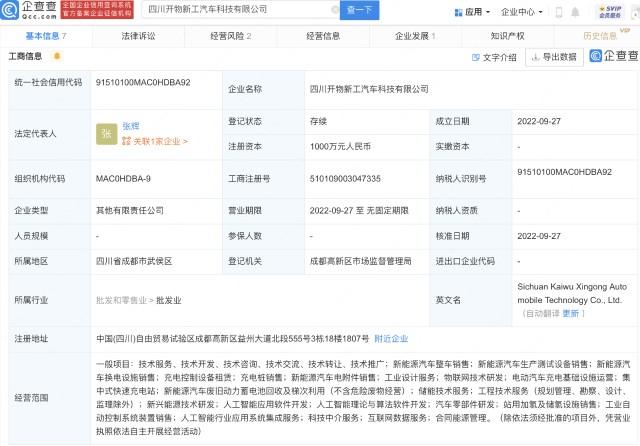Screen dimensions: 640x446
Task: Click the 张 avatar thumbnail
Action: (107, 134)
